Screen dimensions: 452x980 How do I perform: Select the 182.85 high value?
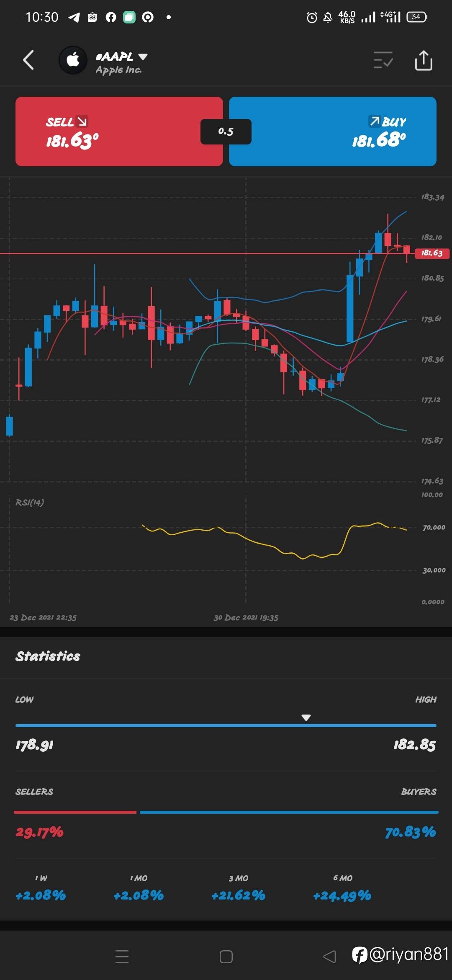tap(415, 745)
